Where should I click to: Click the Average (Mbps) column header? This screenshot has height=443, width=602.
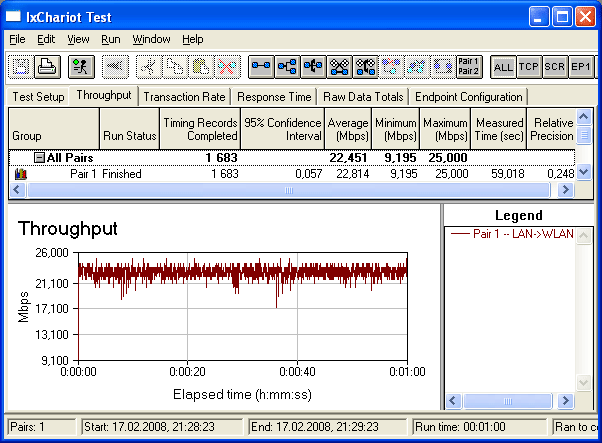[x=348, y=129]
